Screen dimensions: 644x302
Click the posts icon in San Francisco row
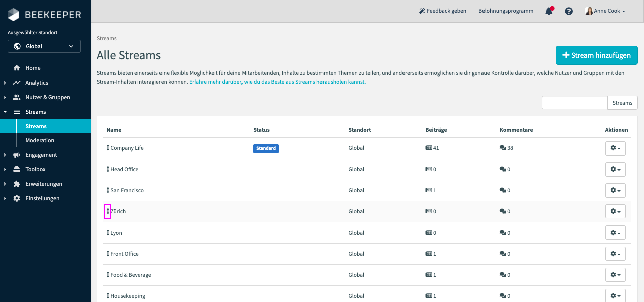(x=429, y=190)
